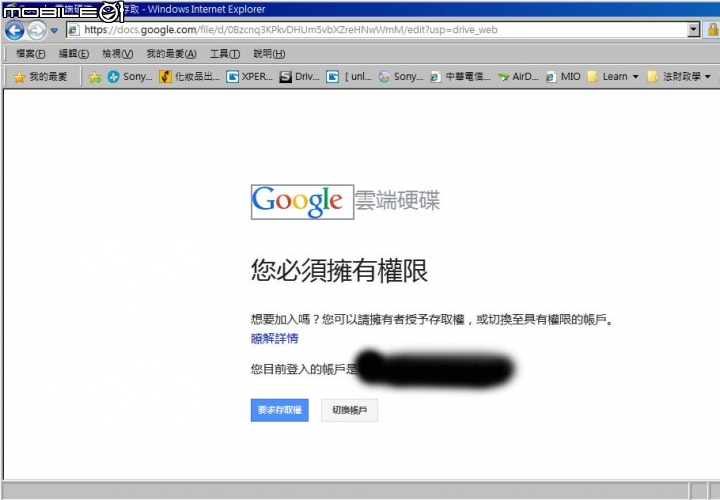Click the 雲端硬碟 text beside Google logo

click(398, 200)
